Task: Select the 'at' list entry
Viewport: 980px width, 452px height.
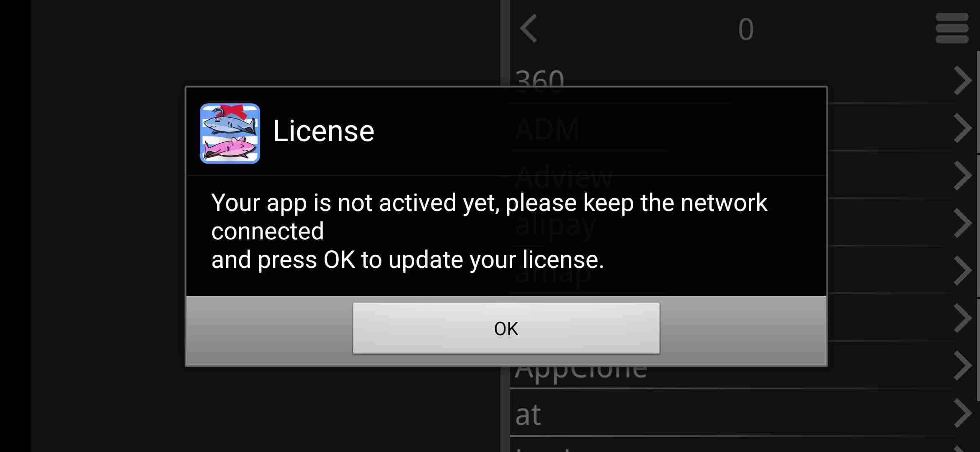Action: [x=528, y=415]
